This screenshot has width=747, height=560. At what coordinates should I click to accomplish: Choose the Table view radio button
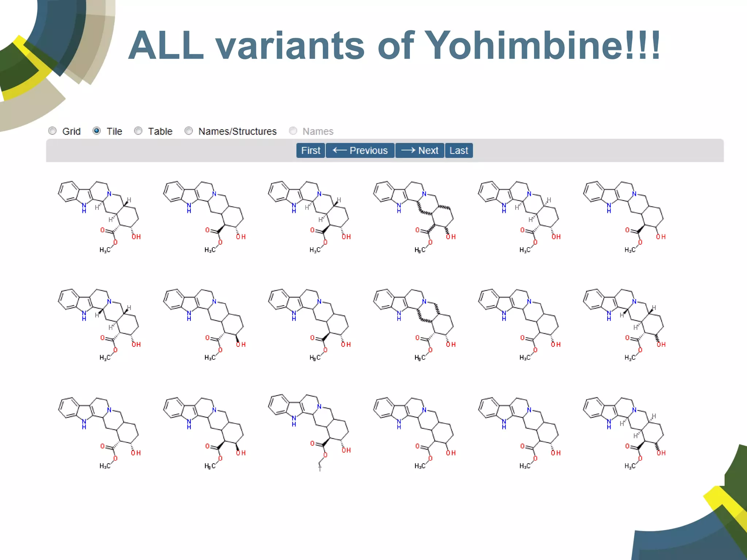click(138, 131)
